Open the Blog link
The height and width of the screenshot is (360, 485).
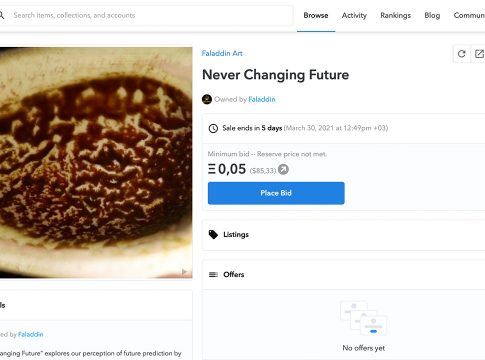tap(432, 15)
